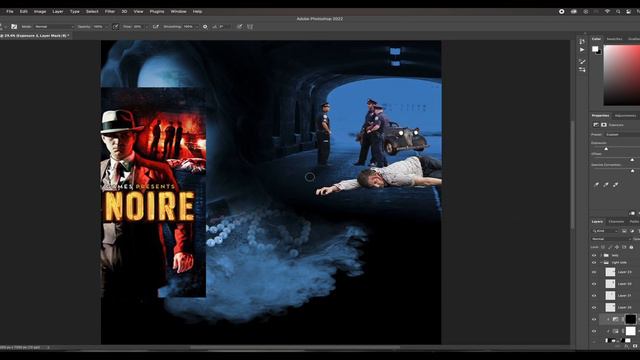Image resolution: width=640 pixels, height=360 pixels.
Task: Click the Gamma Correction slider handle
Action: point(632,171)
